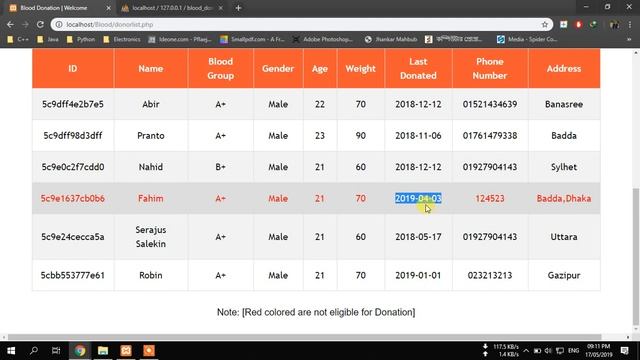The height and width of the screenshot is (360, 640).
Task: Click phone number 124523
Action: pyautogui.click(x=490, y=199)
